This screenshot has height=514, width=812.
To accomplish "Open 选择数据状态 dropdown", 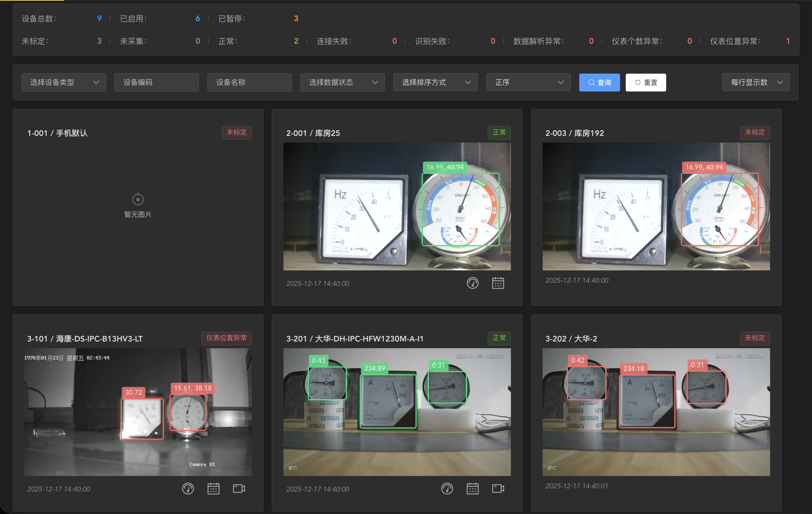I will click(343, 82).
